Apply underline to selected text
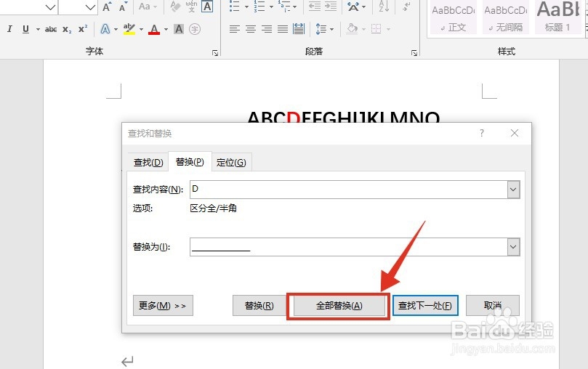The image size is (588, 369). tap(25, 29)
